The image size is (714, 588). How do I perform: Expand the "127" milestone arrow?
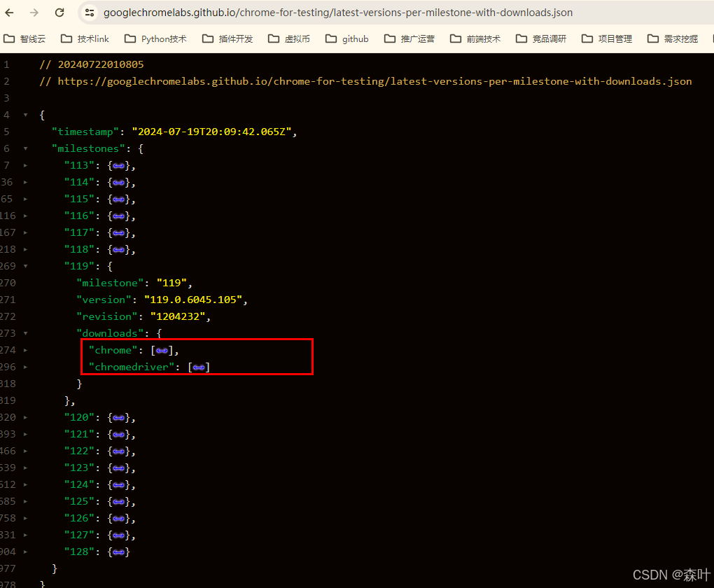25,535
